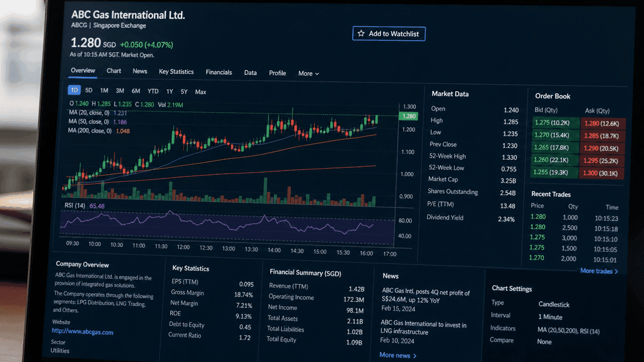Image resolution: width=644 pixels, height=362 pixels.
Task: Visit the http://www.abcgas.com website link
Action: click(x=82, y=332)
